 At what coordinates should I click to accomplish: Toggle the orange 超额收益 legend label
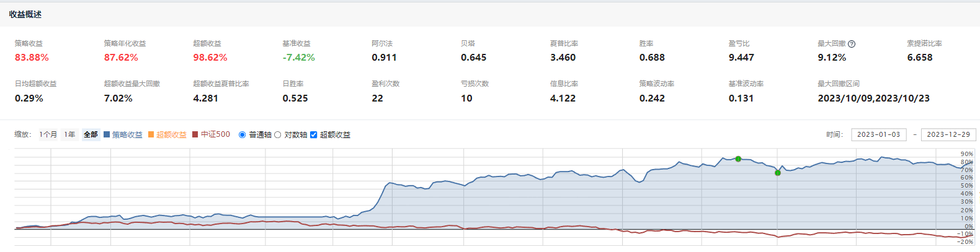pos(171,134)
